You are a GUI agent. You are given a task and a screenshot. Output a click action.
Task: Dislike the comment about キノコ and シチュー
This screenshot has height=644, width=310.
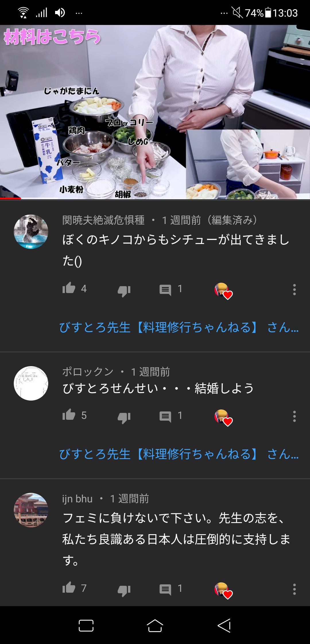tap(124, 291)
